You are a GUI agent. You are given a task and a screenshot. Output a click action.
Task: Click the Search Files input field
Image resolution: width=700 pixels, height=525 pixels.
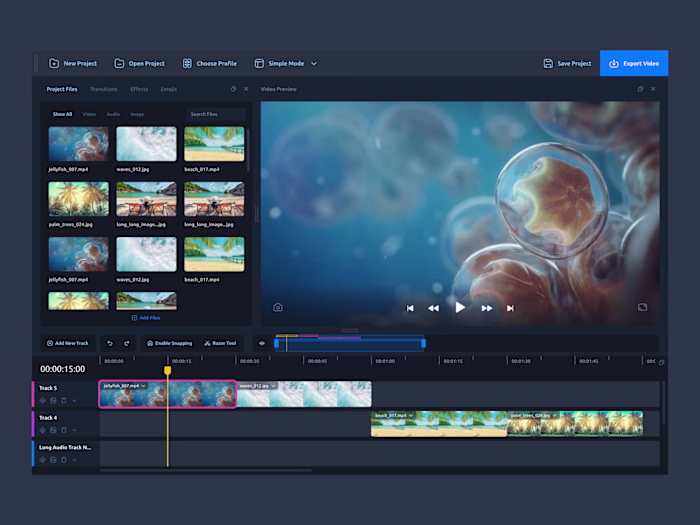(x=215, y=114)
